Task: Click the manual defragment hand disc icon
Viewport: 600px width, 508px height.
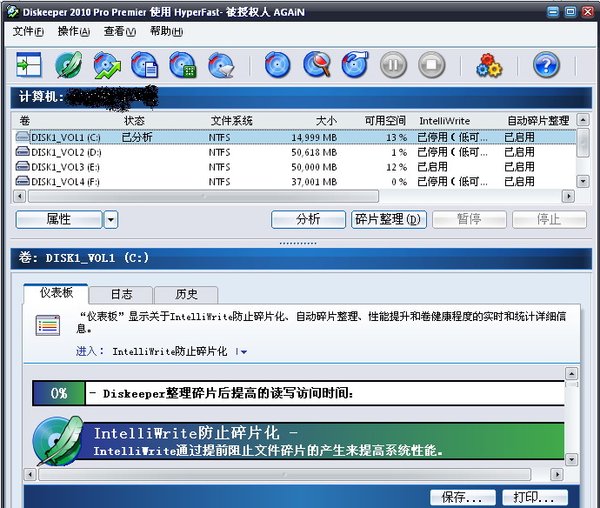Action: click(x=355, y=65)
